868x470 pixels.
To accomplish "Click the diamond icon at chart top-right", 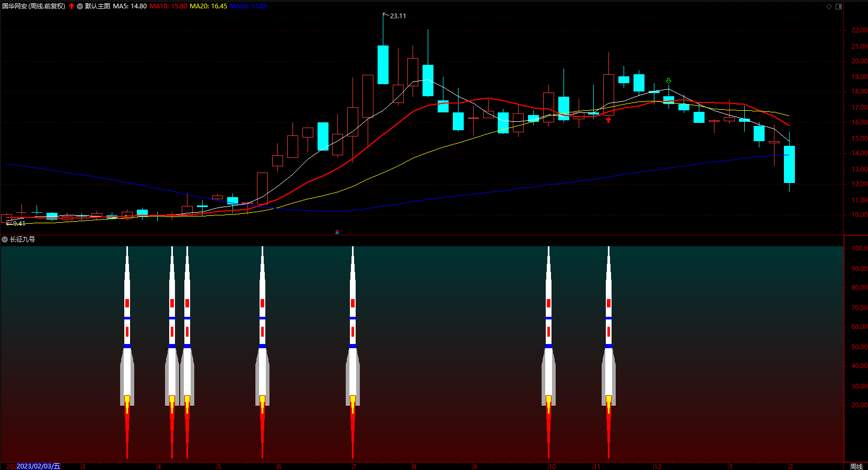I will pyautogui.click(x=829, y=6).
